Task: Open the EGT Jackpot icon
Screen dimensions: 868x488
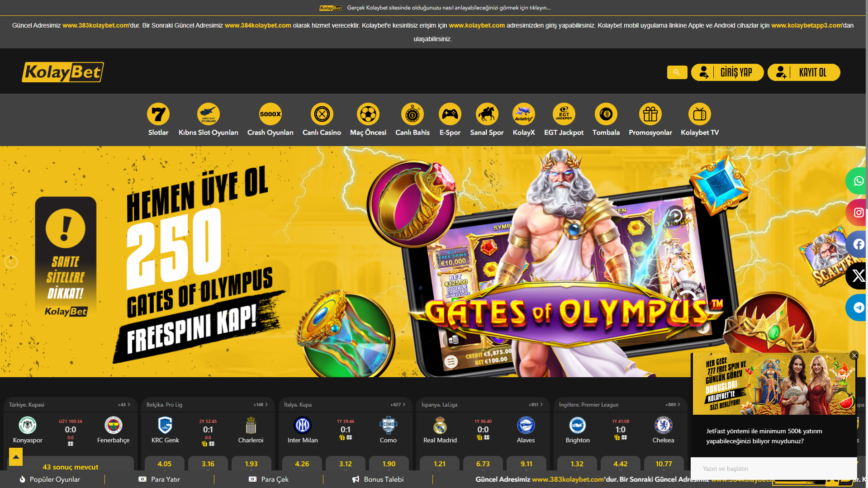Action: [564, 114]
